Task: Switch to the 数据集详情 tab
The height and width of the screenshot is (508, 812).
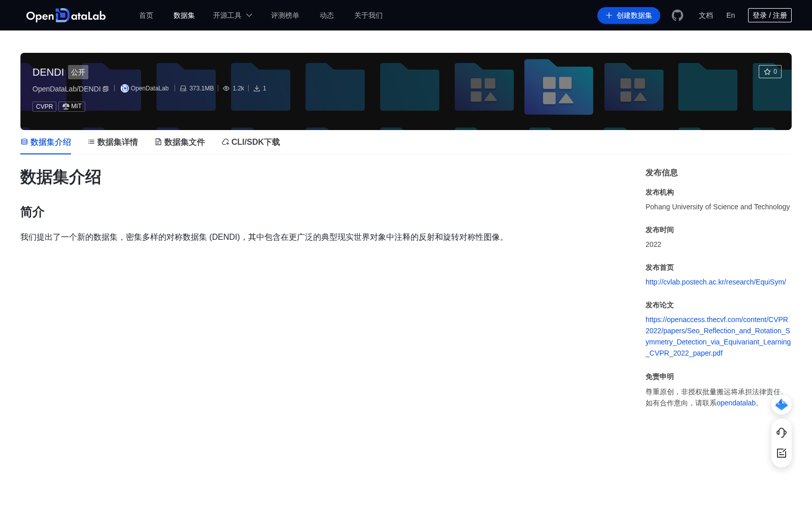Action: [113, 142]
